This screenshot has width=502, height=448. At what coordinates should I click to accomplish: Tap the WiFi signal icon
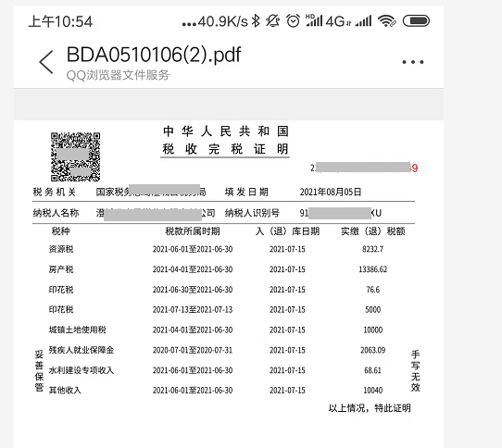pyautogui.click(x=387, y=21)
